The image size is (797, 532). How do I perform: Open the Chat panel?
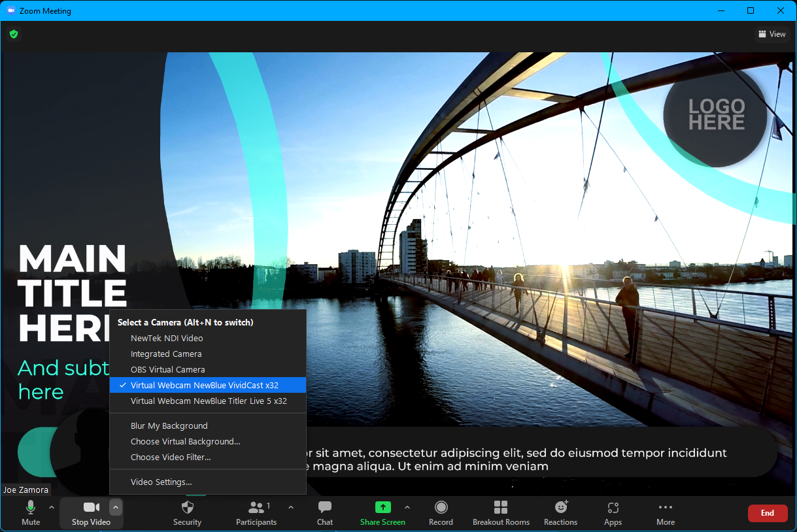click(324, 508)
